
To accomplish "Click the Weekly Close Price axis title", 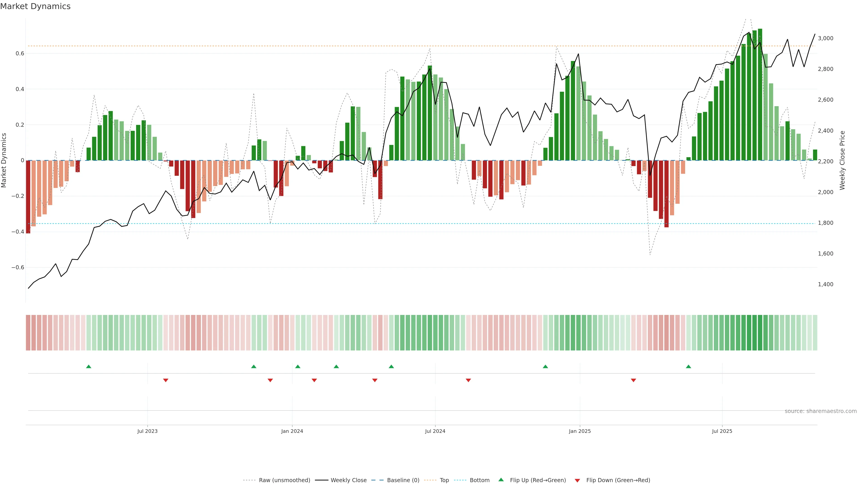I will pyautogui.click(x=842, y=160).
